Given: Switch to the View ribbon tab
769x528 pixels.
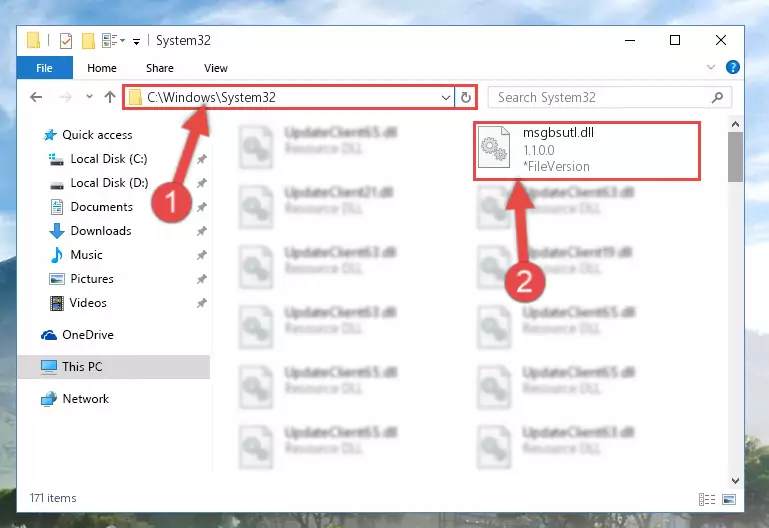Looking at the screenshot, I should pyautogui.click(x=216, y=68).
